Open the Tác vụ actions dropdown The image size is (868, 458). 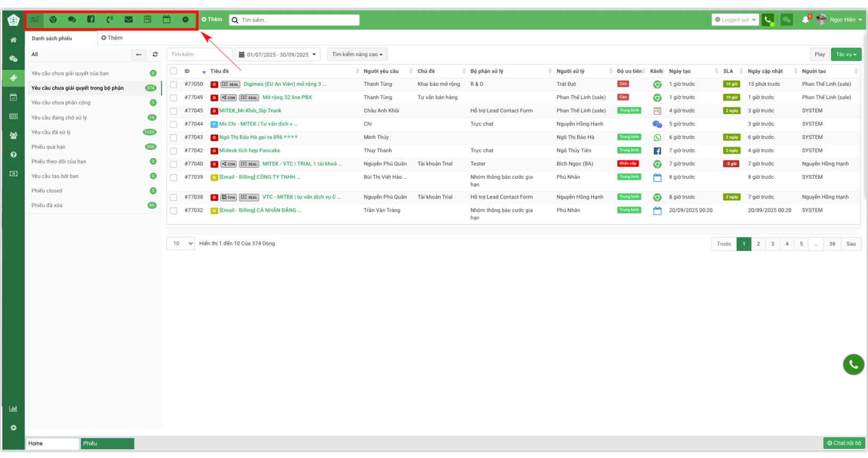(x=846, y=54)
